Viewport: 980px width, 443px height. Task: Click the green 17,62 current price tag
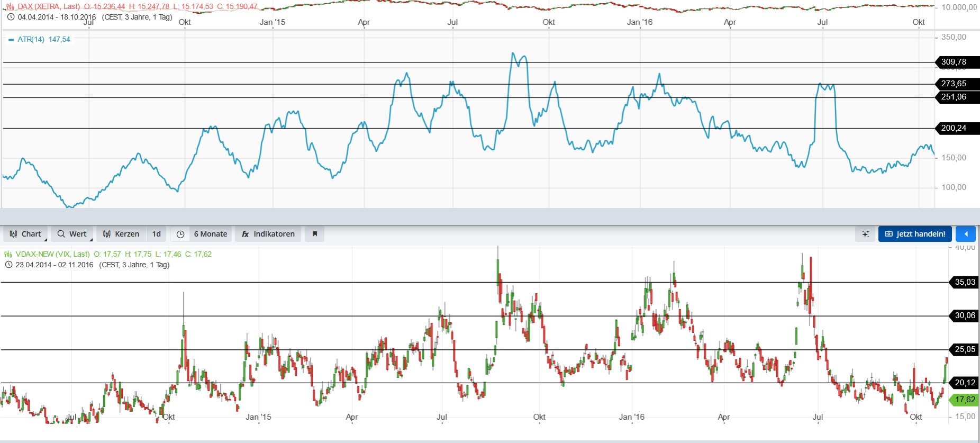coord(964,400)
